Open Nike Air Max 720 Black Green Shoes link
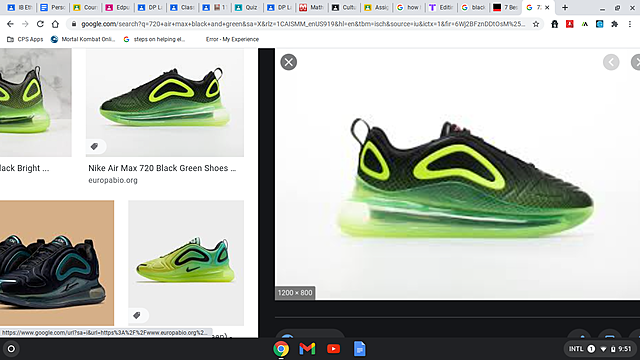 pos(162,168)
